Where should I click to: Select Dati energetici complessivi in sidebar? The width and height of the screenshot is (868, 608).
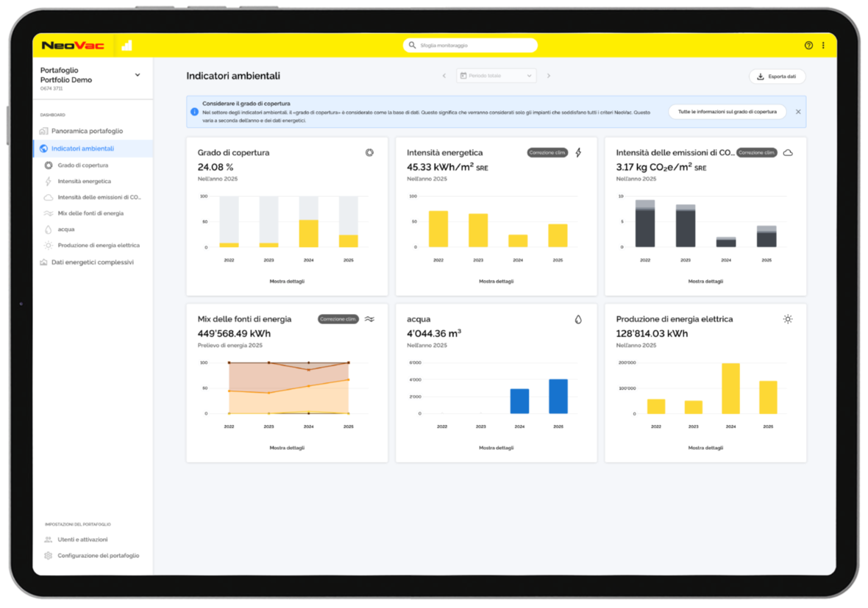click(92, 262)
